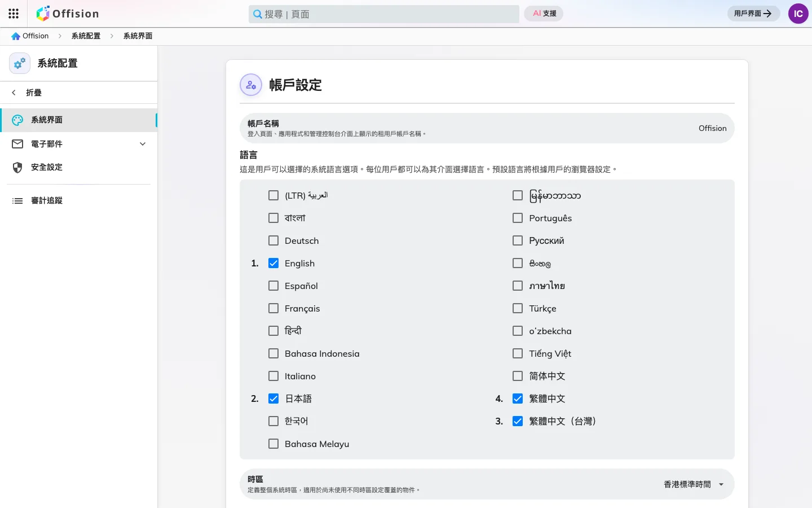The image size is (812, 508).
Task: Click into the 搜尋 | 頁面 search field
Action: point(384,14)
